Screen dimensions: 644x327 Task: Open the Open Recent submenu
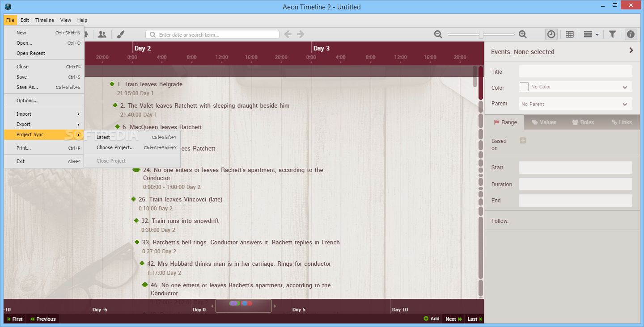point(44,53)
